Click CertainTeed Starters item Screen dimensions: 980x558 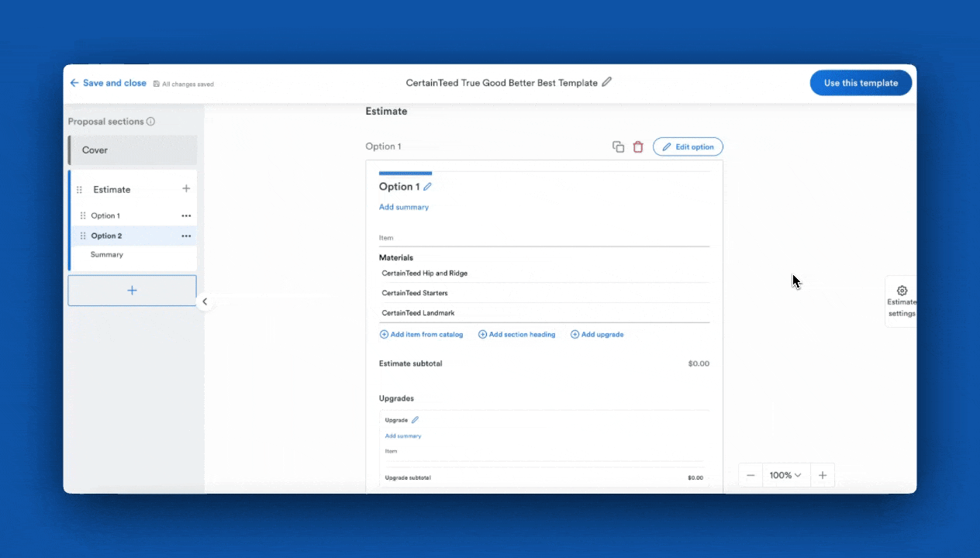tap(415, 294)
